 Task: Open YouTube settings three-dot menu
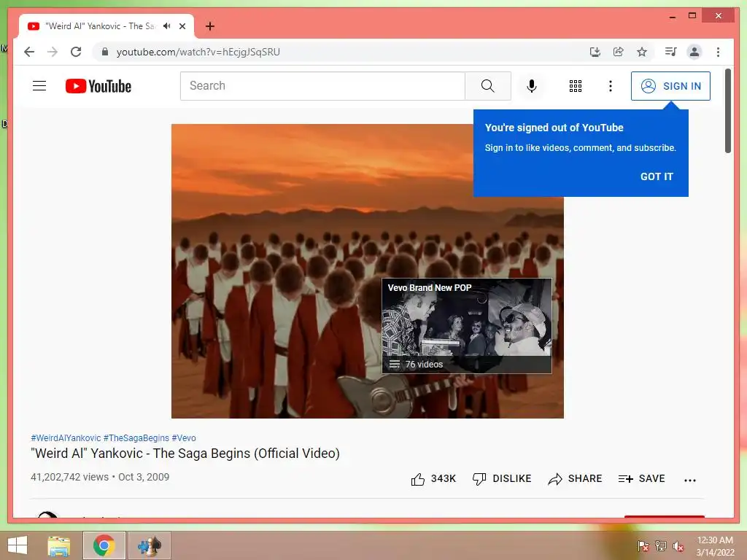click(x=611, y=86)
